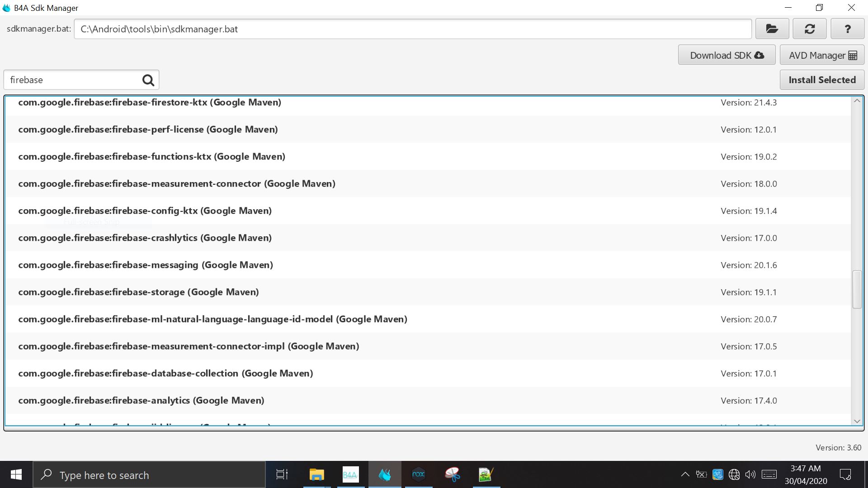Click network globe tray icon
The height and width of the screenshot is (488, 868).
(734, 474)
